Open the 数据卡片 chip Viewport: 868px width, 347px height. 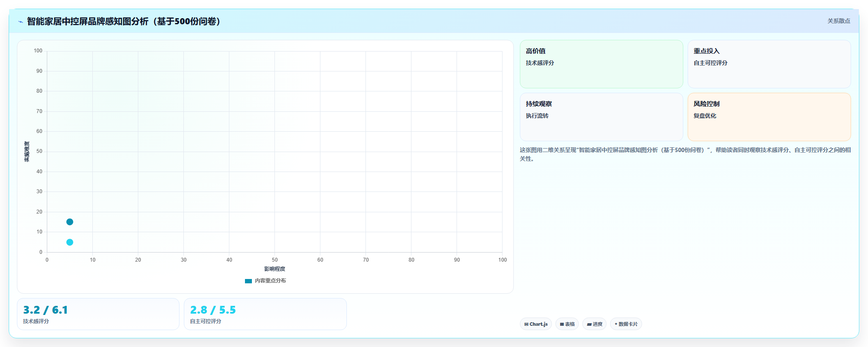tap(626, 324)
